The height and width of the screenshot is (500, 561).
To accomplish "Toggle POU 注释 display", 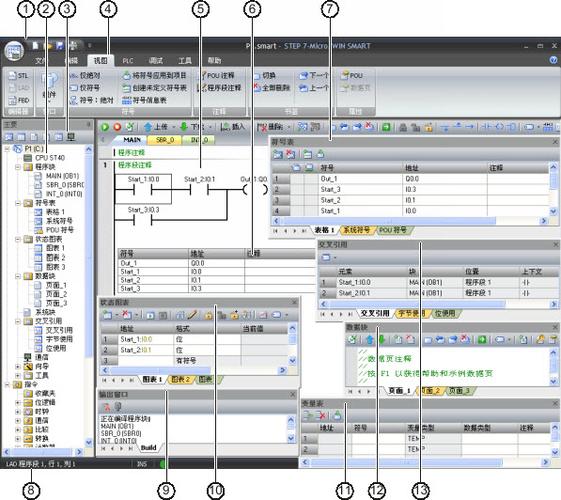I will coord(216,75).
